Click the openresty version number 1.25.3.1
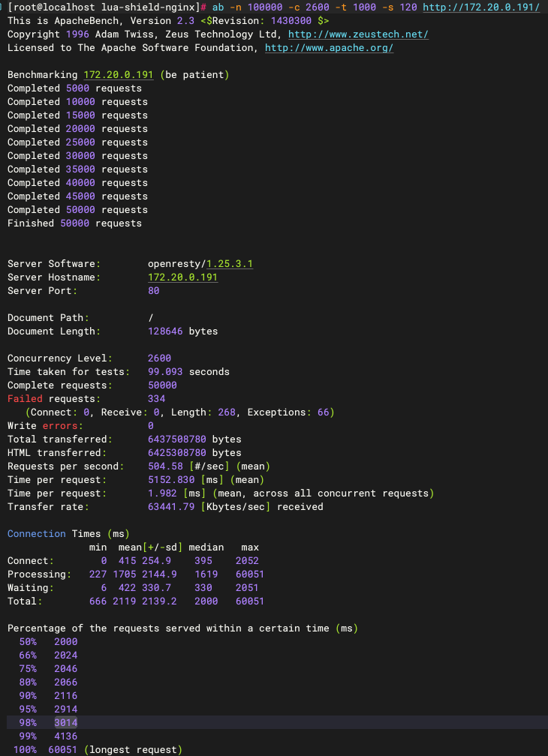Image resolution: width=548 pixels, height=756 pixels. tap(230, 264)
